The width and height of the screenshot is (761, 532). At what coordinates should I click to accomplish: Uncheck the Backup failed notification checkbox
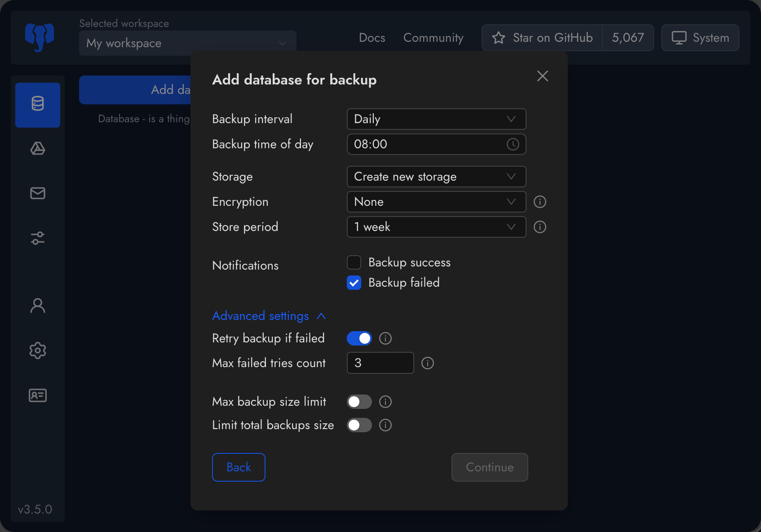pyautogui.click(x=354, y=283)
